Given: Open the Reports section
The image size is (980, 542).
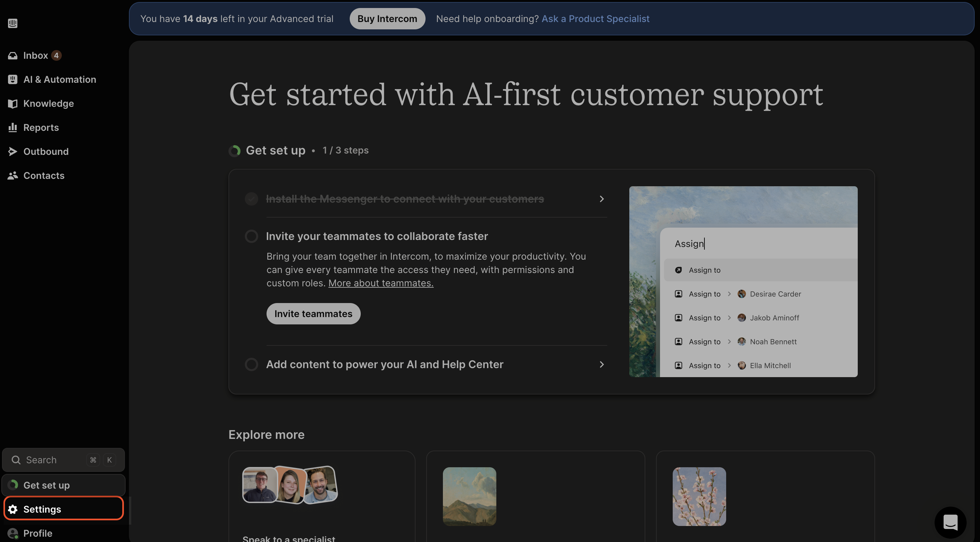Looking at the screenshot, I should [x=41, y=127].
